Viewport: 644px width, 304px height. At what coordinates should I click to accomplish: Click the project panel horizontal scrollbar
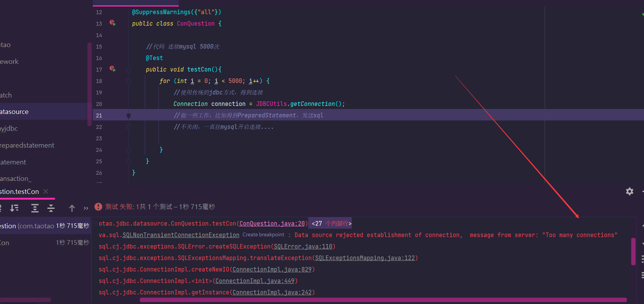25,300
